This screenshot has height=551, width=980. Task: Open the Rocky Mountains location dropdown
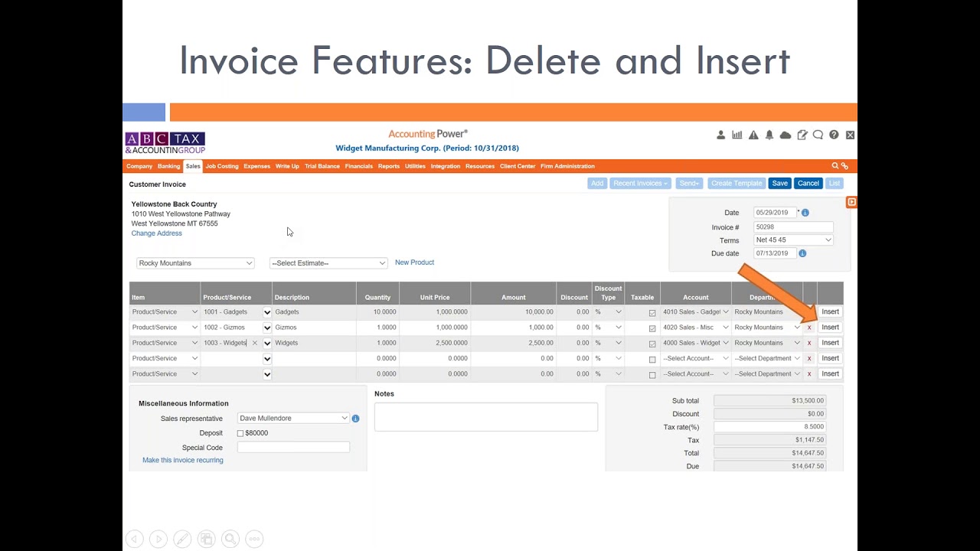195,263
